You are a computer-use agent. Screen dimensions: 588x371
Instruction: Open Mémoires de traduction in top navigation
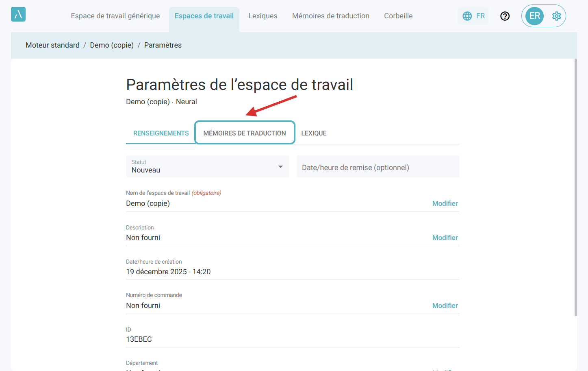pos(331,16)
